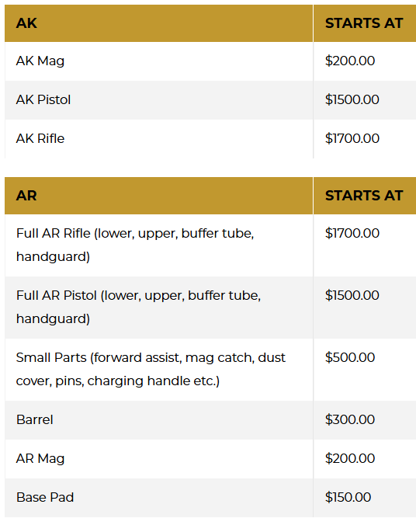Click the AK Rifle $1700.00 price

tap(352, 138)
